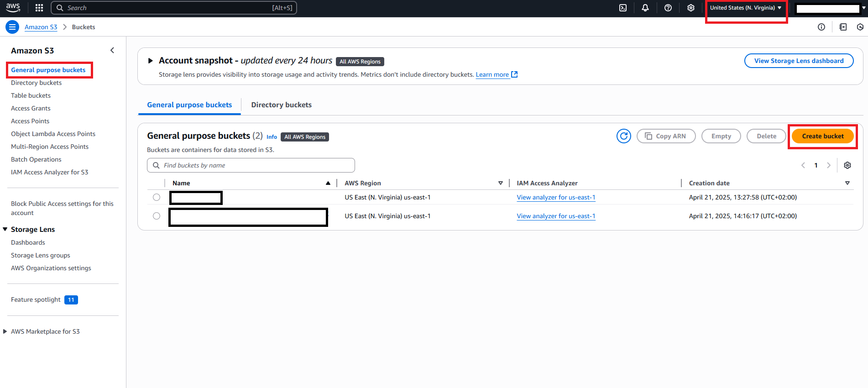The image size is (868, 388).
Task: Open the Info link beside General purpose buckets
Action: pyautogui.click(x=272, y=137)
